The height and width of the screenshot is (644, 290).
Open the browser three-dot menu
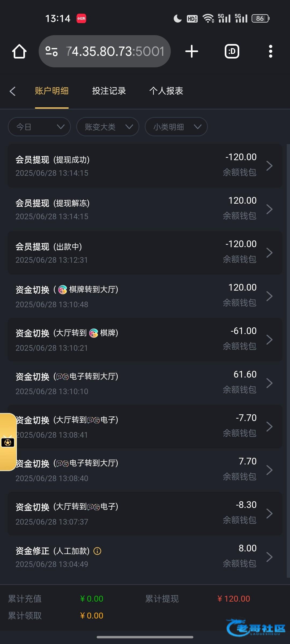[270, 51]
